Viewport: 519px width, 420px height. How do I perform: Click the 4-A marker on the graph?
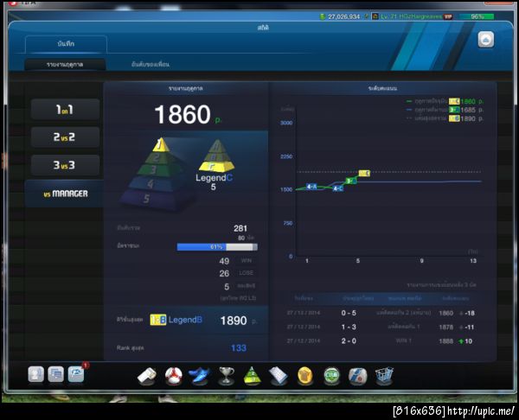point(311,187)
